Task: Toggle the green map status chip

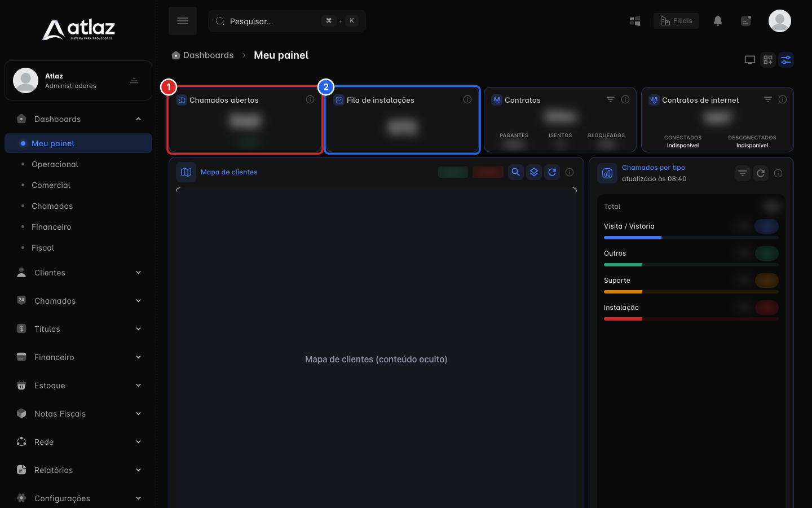Action: 453,172
